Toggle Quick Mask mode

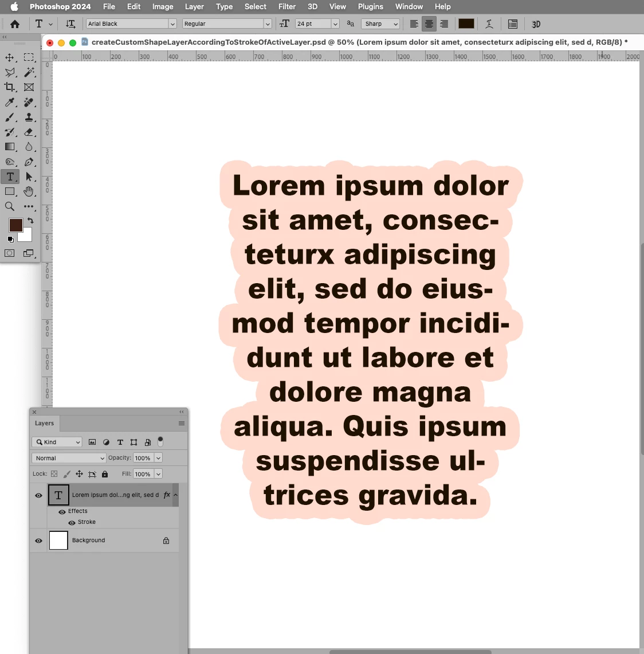coord(10,253)
